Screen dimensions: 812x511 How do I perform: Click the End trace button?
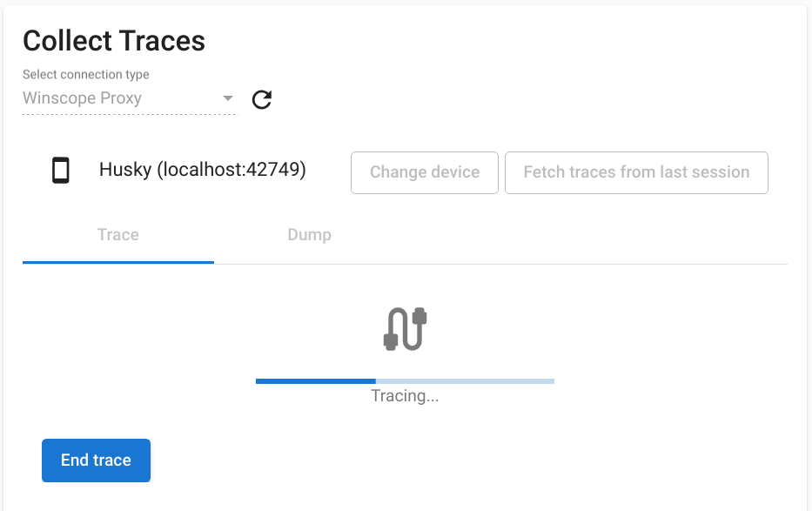click(96, 460)
